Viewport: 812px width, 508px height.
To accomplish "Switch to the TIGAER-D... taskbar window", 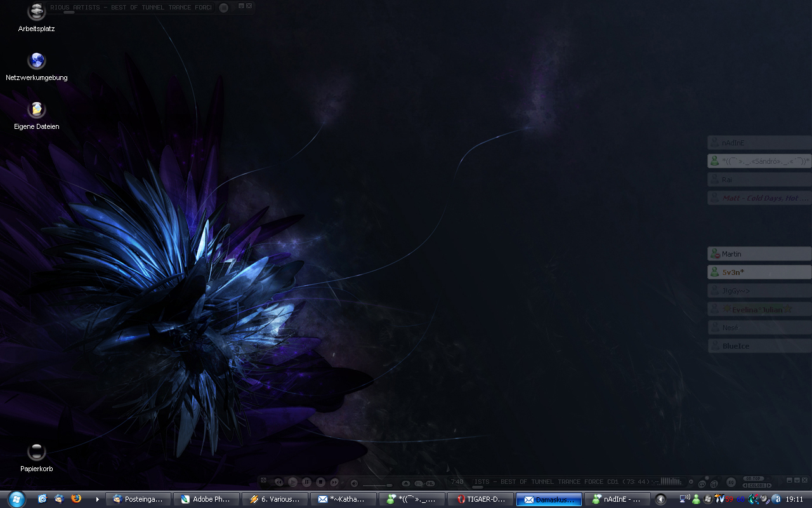I will 481,499.
